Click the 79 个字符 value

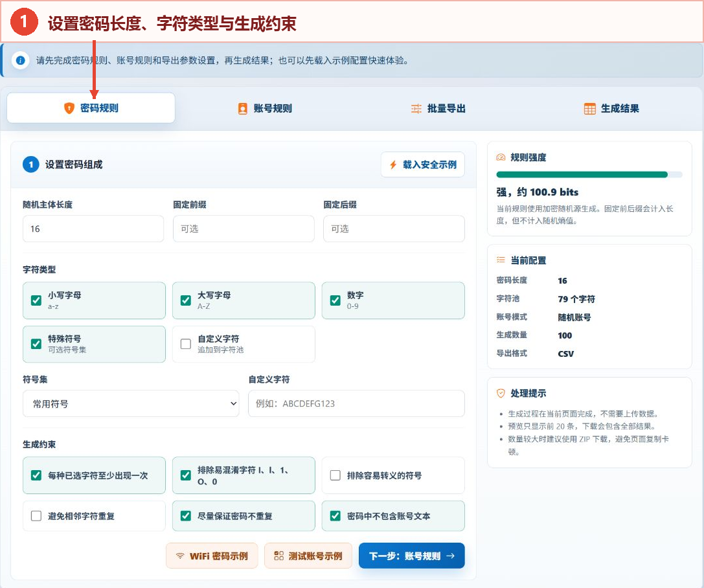576,299
